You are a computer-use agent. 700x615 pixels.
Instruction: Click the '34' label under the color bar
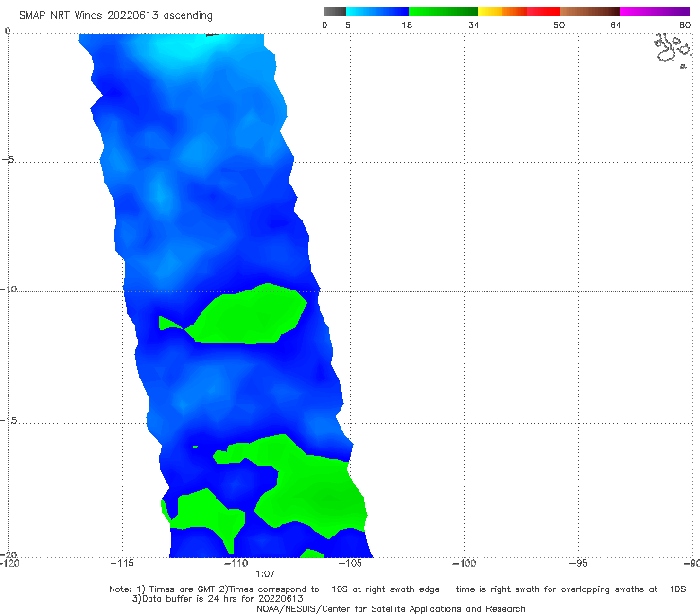pyautogui.click(x=474, y=25)
